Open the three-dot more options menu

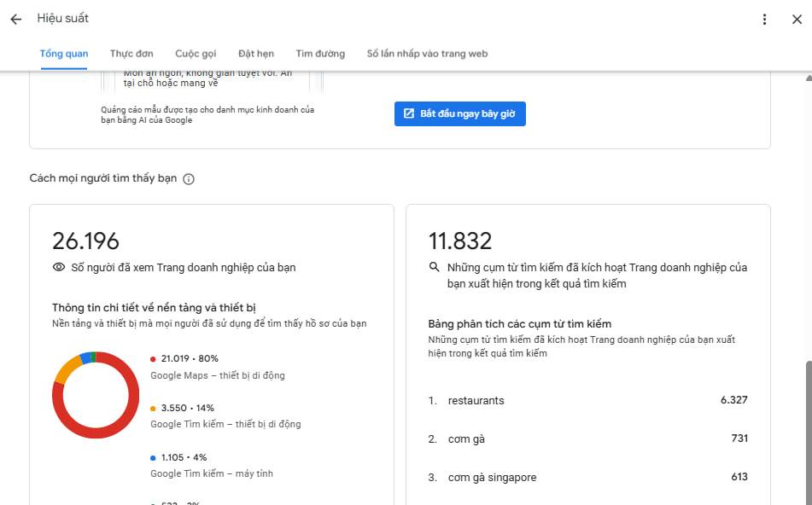pyautogui.click(x=764, y=19)
